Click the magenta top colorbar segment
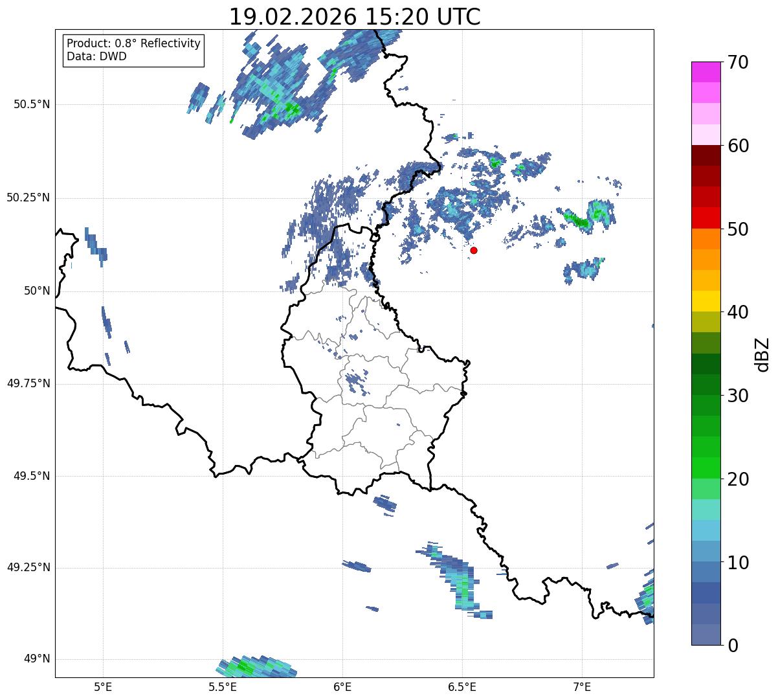Viewport: 778px width, 700px height. pyautogui.click(x=706, y=72)
